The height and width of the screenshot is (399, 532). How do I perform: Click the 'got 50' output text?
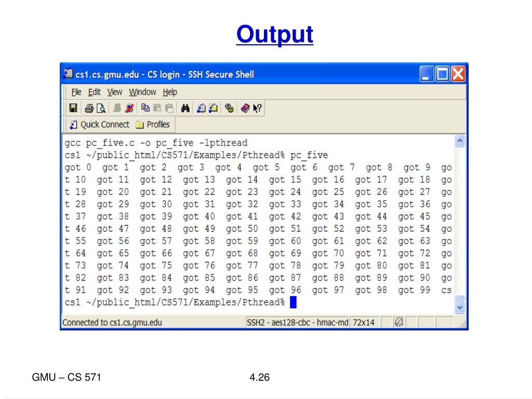coord(242,229)
